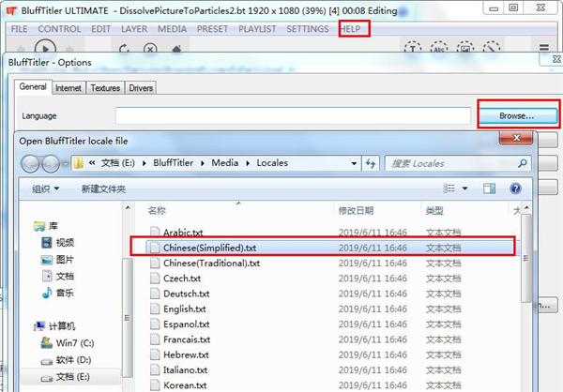563x392 pixels.
Task: Switch to the General tab
Action: (33, 87)
